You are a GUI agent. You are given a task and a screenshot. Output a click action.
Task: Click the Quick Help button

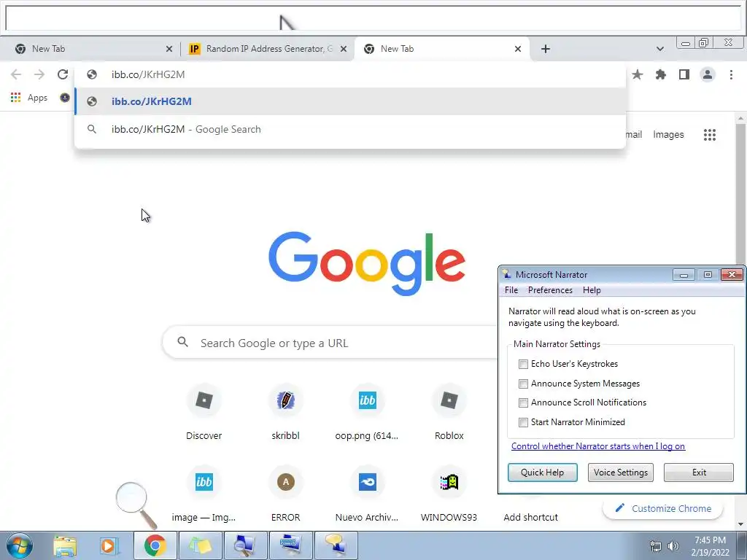click(542, 472)
